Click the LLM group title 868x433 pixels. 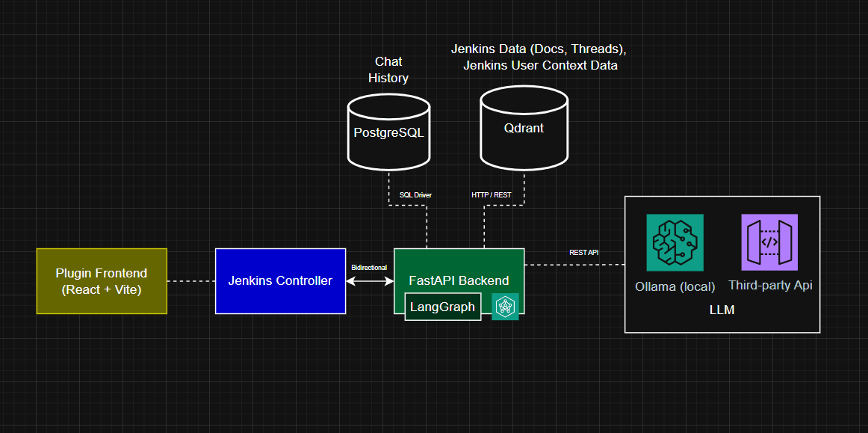pyautogui.click(x=722, y=310)
